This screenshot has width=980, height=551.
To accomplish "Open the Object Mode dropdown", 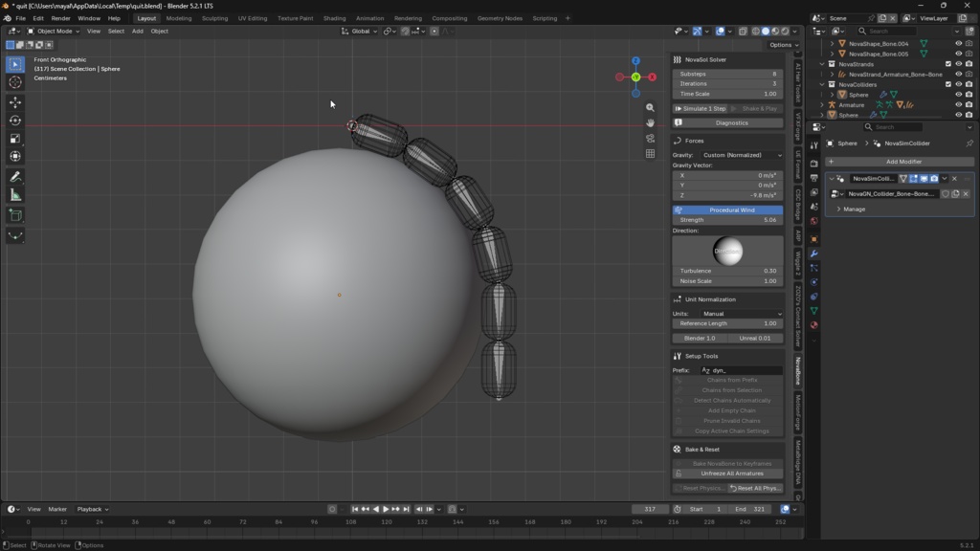I will [x=54, y=32].
